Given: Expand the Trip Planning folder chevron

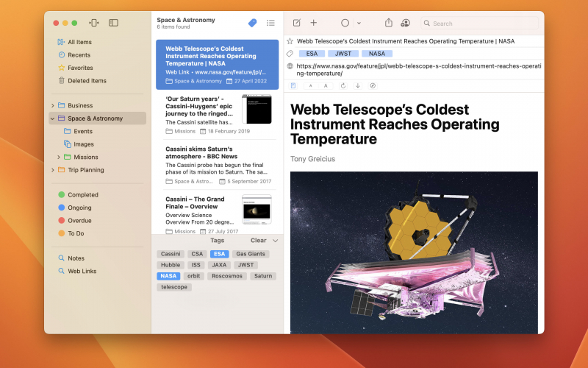Looking at the screenshot, I should (52, 170).
